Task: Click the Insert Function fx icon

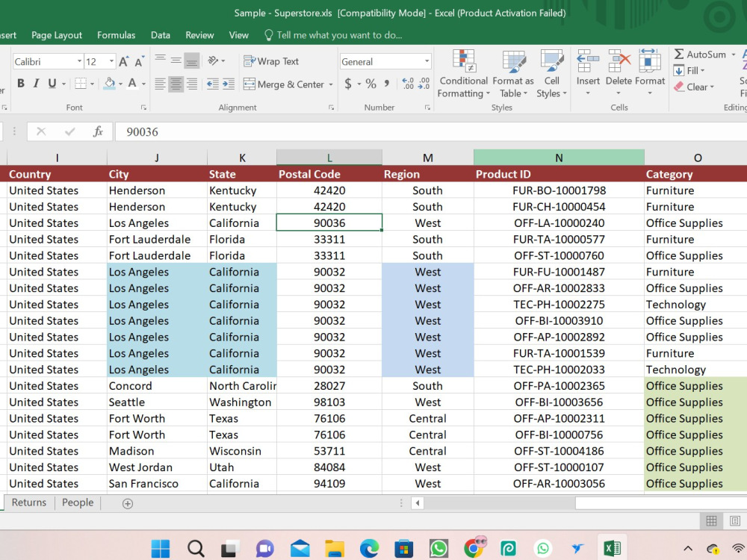Action: click(x=98, y=131)
